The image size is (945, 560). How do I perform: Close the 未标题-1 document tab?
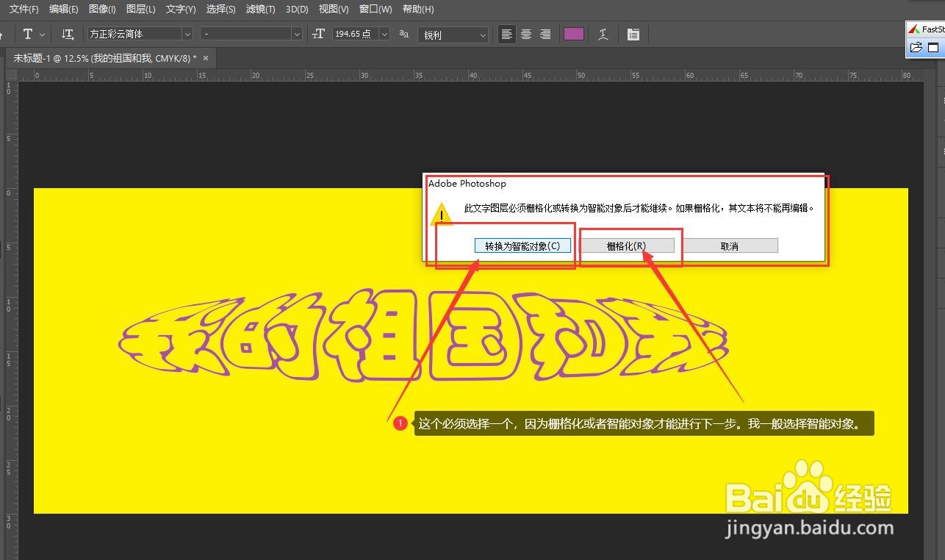click(x=206, y=58)
